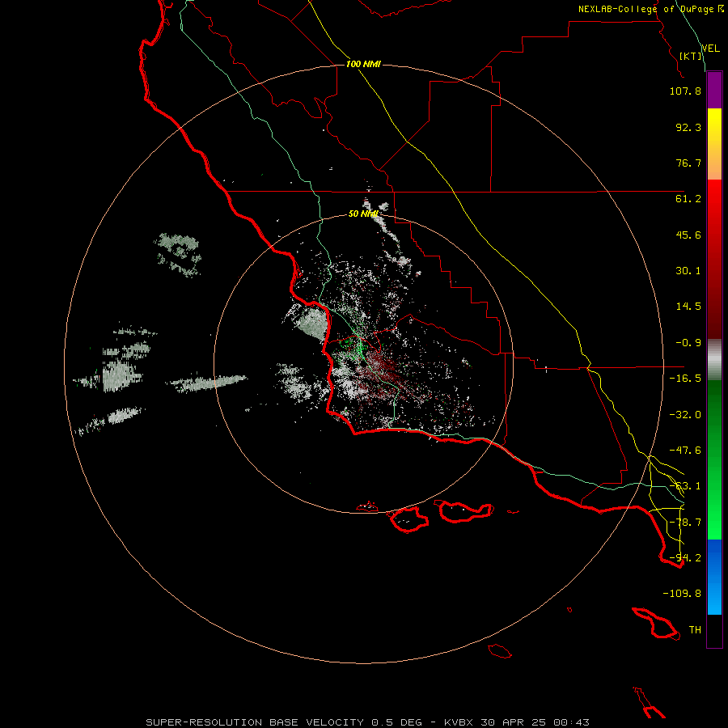Viewport: 728px width, 728px height.
Task: Select the -16.5 legend value
Action: (x=685, y=379)
